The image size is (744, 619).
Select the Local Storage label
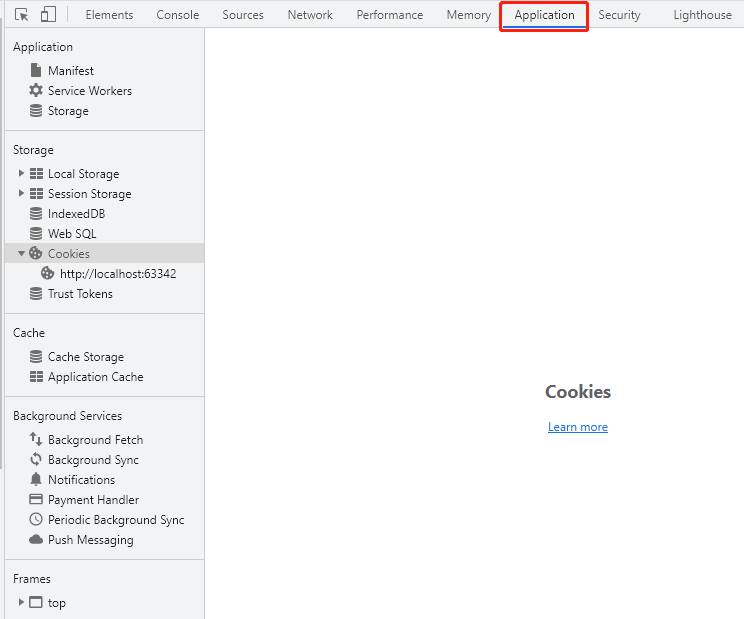click(84, 174)
